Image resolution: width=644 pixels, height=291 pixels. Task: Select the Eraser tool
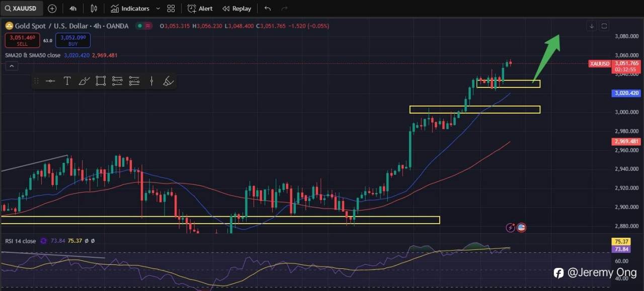168,81
